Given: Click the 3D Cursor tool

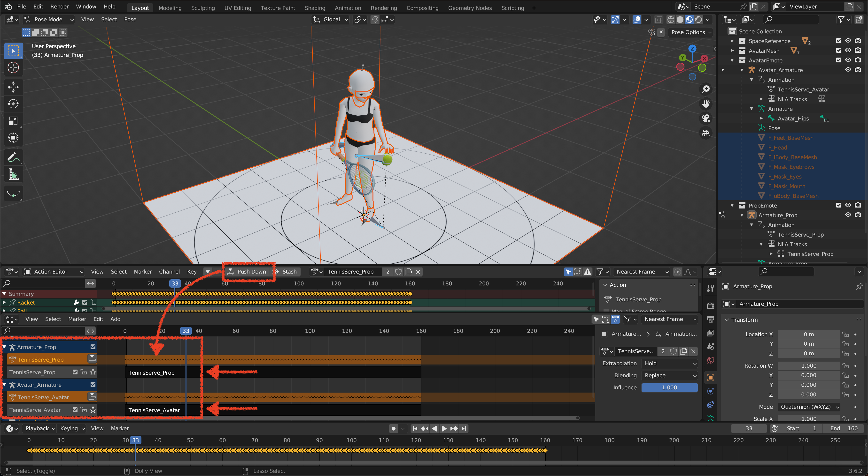Looking at the screenshot, I should coord(13,68).
